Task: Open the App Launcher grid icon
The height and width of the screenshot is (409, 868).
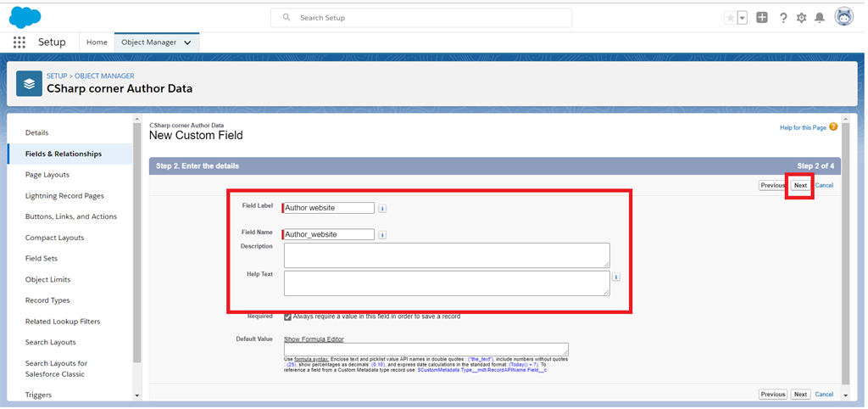Action: (19, 42)
